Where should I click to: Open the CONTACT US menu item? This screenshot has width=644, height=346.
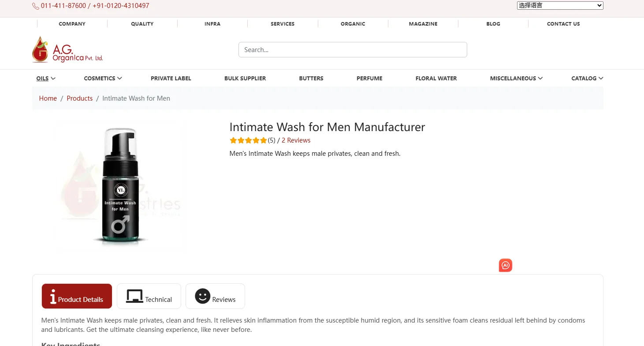(563, 24)
